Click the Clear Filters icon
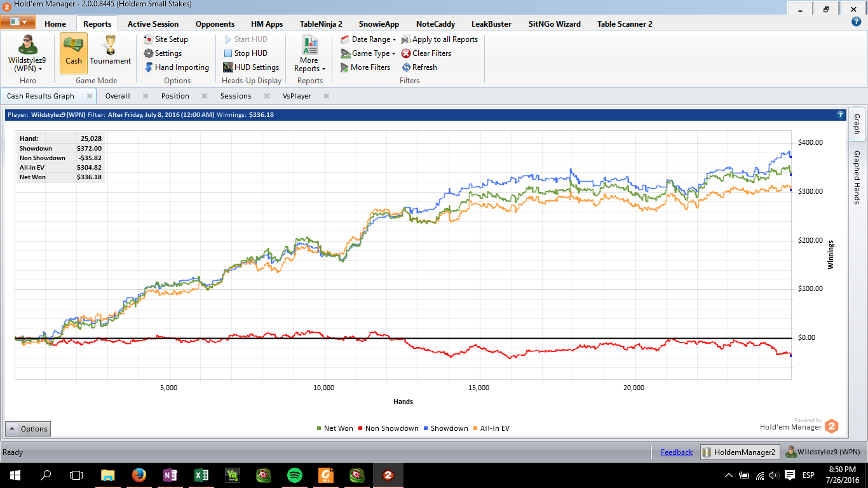 click(x=406, y=53)
